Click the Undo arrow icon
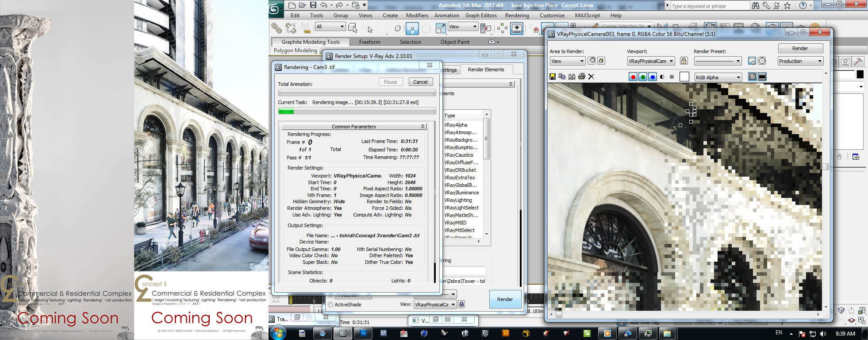Screen dimensions: 868x340 pyautogui.click(x=324, y=5)
